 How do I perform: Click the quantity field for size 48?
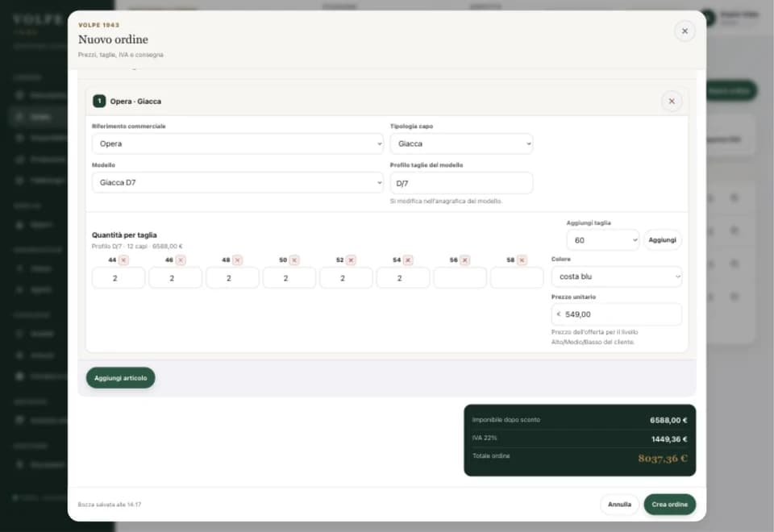[x=232, y=278]
